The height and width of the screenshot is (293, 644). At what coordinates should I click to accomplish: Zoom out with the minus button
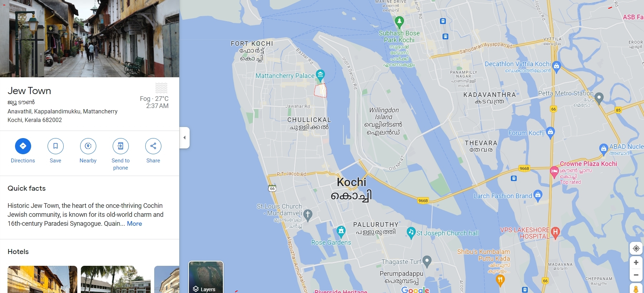pyautogui.click(x=636, y=275)
